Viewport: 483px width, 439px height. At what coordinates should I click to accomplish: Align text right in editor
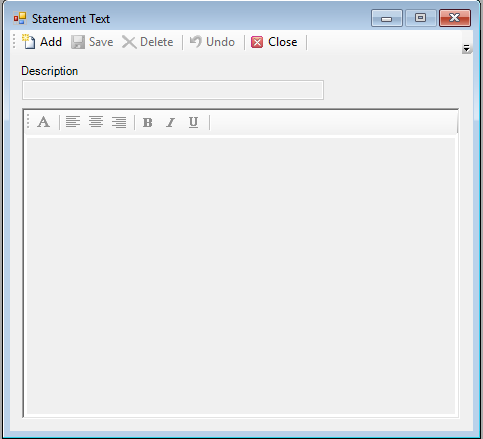coord(119,122)
